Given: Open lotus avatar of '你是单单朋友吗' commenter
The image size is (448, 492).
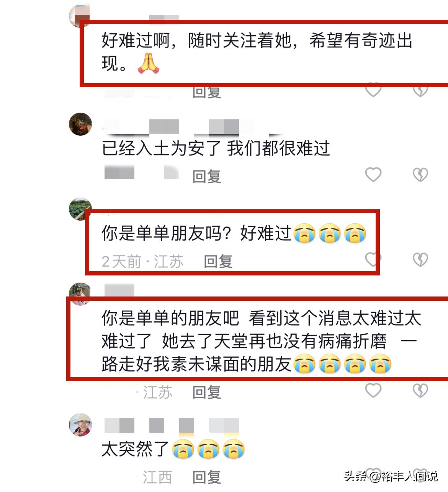Looking at the screenshot, I should click(80, 209).
